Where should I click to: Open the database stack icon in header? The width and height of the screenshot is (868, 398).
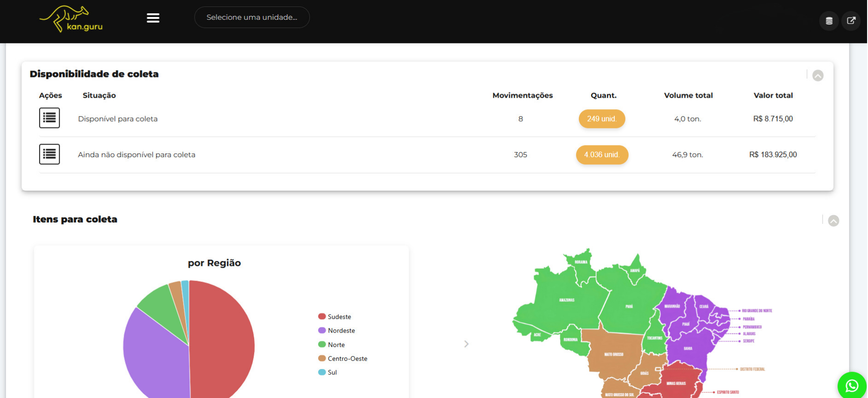[x=829, y=21]
